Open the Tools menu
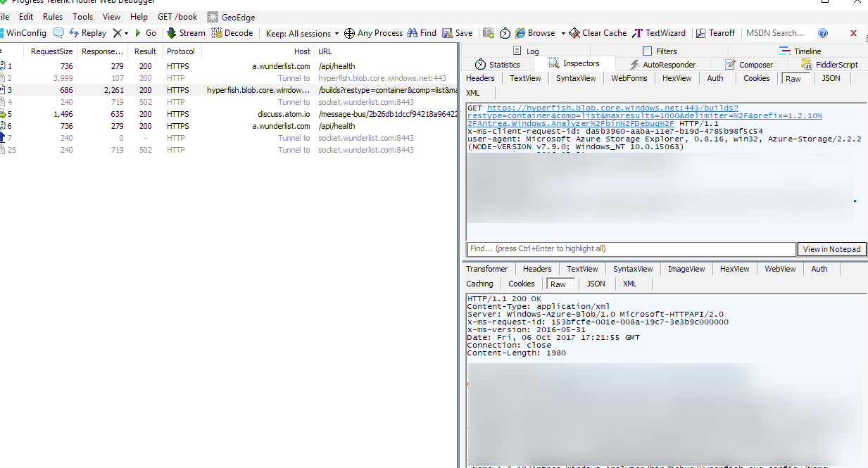The image size is (868, 468). [82, 16]
